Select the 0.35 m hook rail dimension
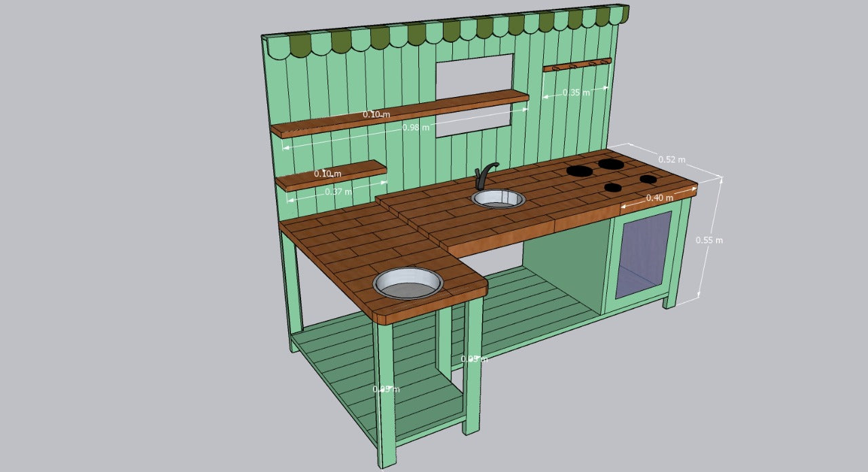 click(x=576, y=92)
